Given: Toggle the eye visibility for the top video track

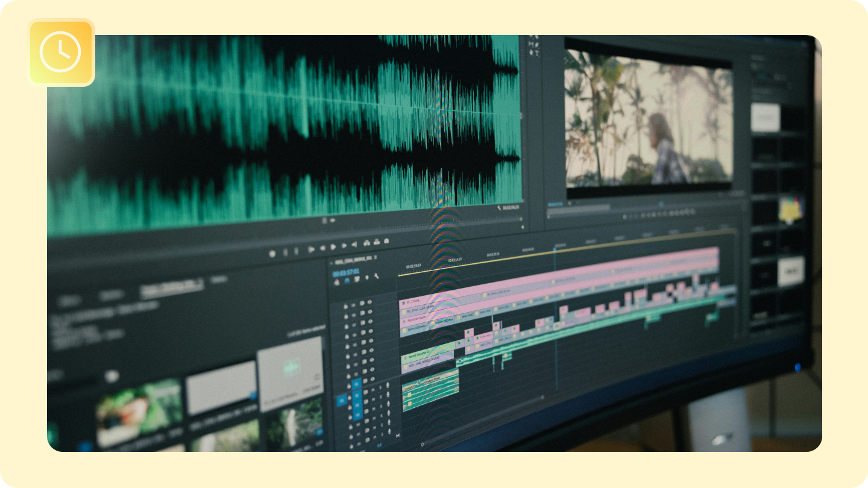Looking at the screenshot, I should [x=370, y=303].
